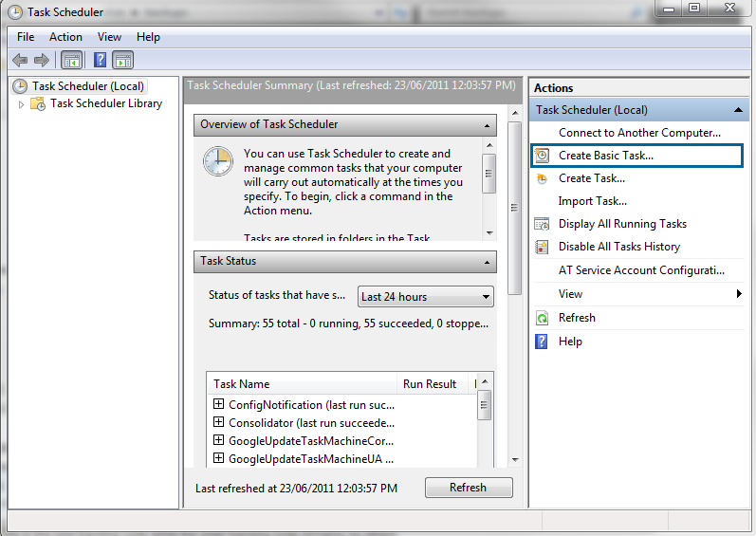Screen dimensions: 756x536
Task: Toggle the Show/Hide Action Pane toolbar icon
Action: tap(123, 61)
